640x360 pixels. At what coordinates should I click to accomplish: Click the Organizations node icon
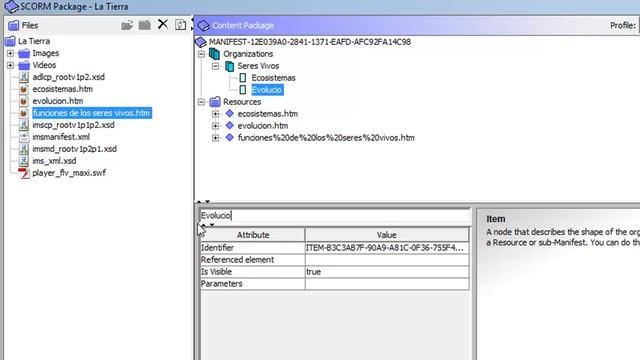point(214,53)
